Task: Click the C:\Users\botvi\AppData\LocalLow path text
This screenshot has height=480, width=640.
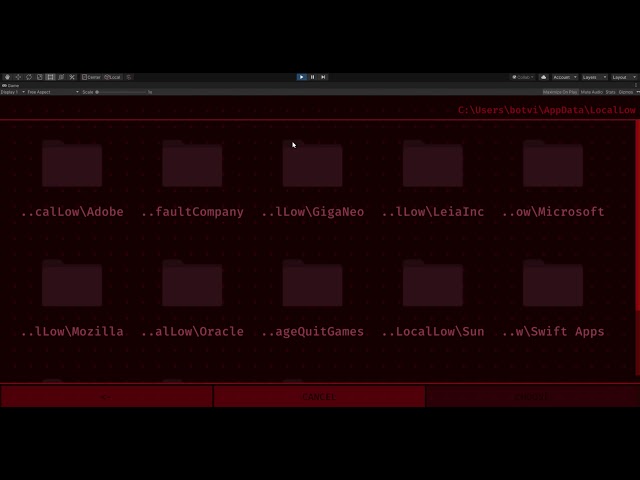Action: click(547, 110)
